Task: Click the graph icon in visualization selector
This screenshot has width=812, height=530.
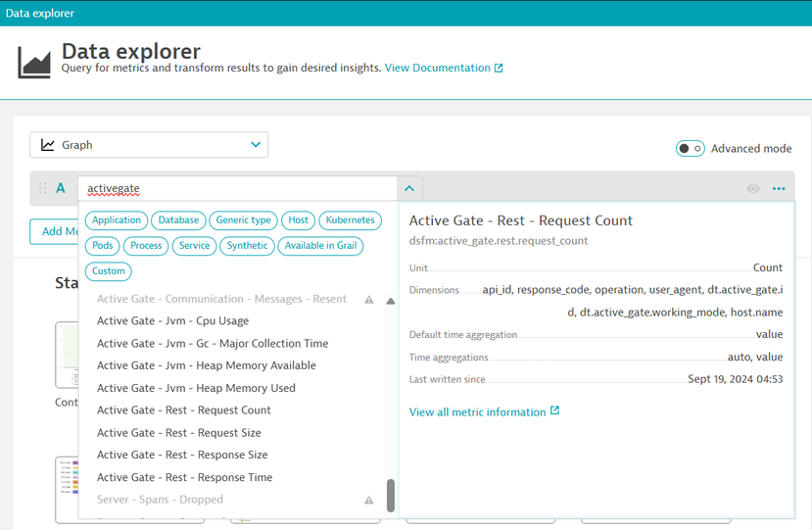Action: tap(48, 145)
